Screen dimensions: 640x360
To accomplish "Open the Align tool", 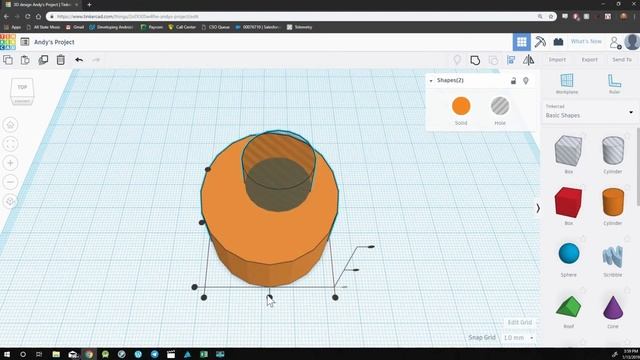I will (x=511, y=60).
